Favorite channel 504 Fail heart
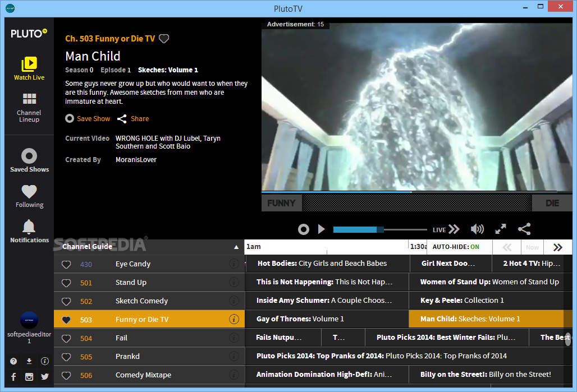This screenshot has height=392, width=577. 66,338
